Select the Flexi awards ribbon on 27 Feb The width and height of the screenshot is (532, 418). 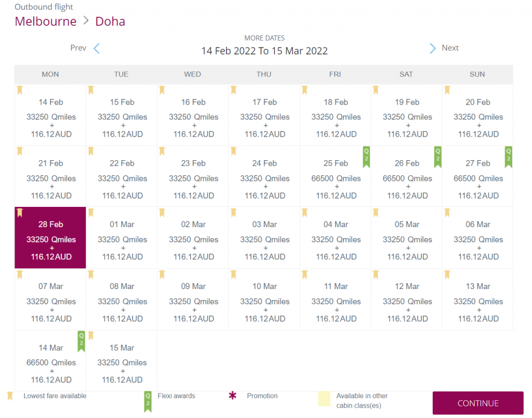(508, 157)
